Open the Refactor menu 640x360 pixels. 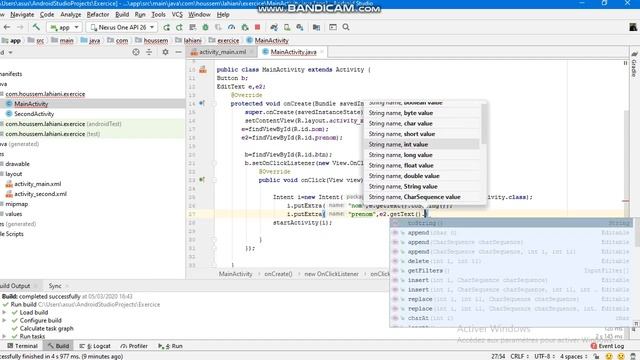(x=98, y=14)
